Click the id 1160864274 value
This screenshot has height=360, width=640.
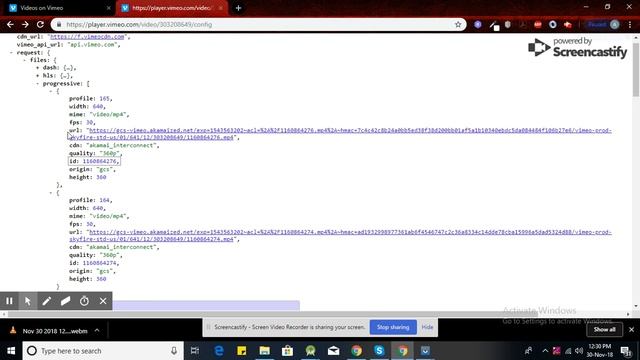tap(100, 263)
